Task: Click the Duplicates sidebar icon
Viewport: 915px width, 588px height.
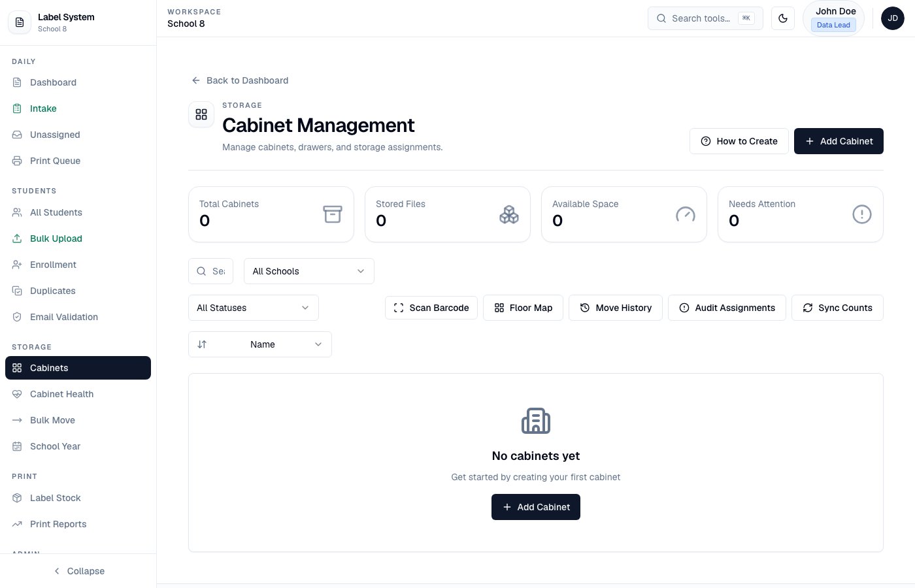Action: (17, 291)
